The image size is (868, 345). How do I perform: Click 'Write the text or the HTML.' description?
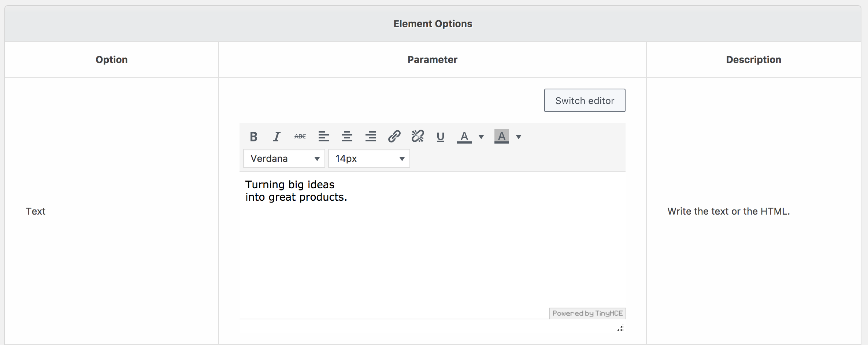(x=728, y=211)
